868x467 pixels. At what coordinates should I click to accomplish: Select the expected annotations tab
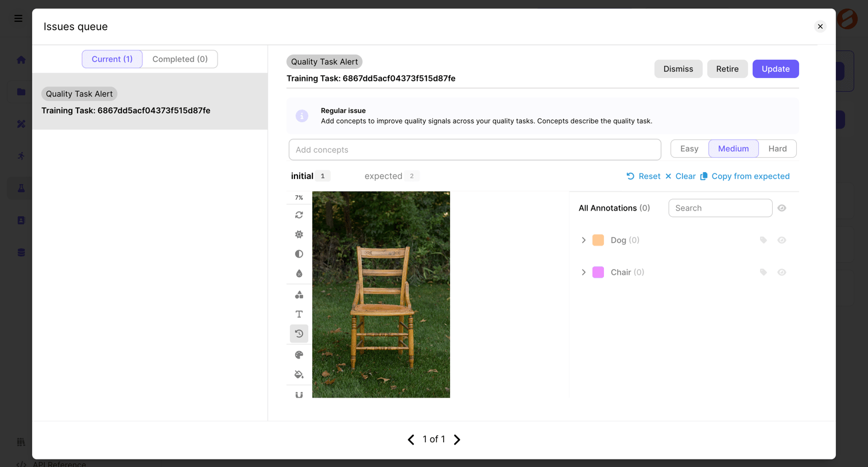pos(392,176)
